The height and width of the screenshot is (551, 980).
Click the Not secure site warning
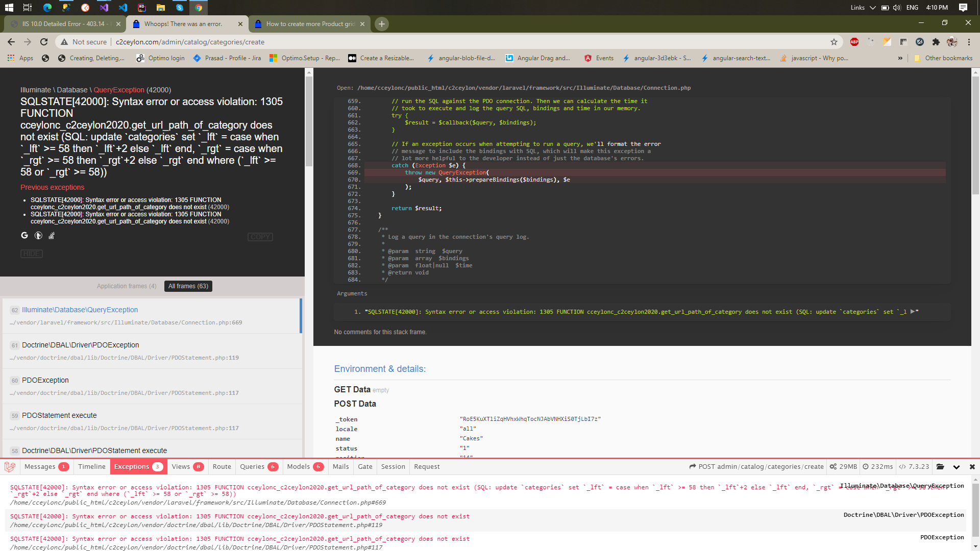[84, 42]
